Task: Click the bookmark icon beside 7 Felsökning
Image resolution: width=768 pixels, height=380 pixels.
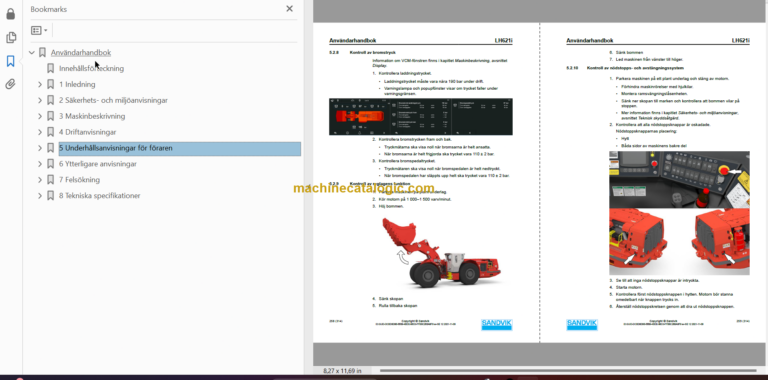Action: (x=50, y=180)
